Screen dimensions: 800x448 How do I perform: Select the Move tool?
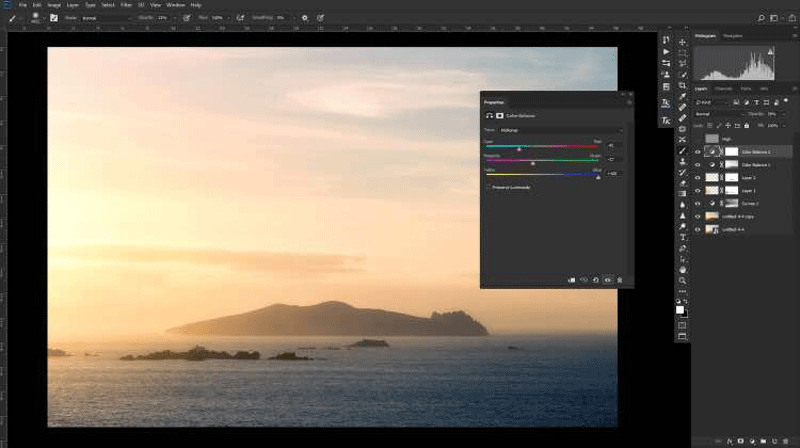pos(682,42)
